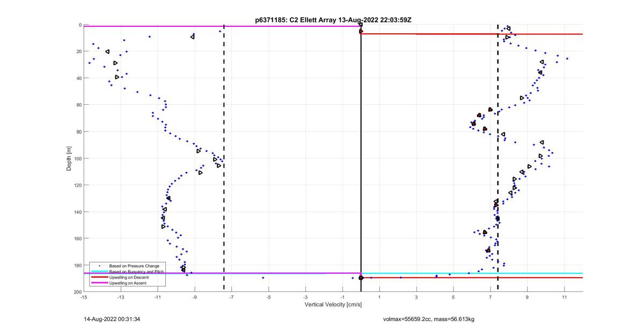Click the blue dot marker in legend
The image size is (644, 328).
point(99,266)
